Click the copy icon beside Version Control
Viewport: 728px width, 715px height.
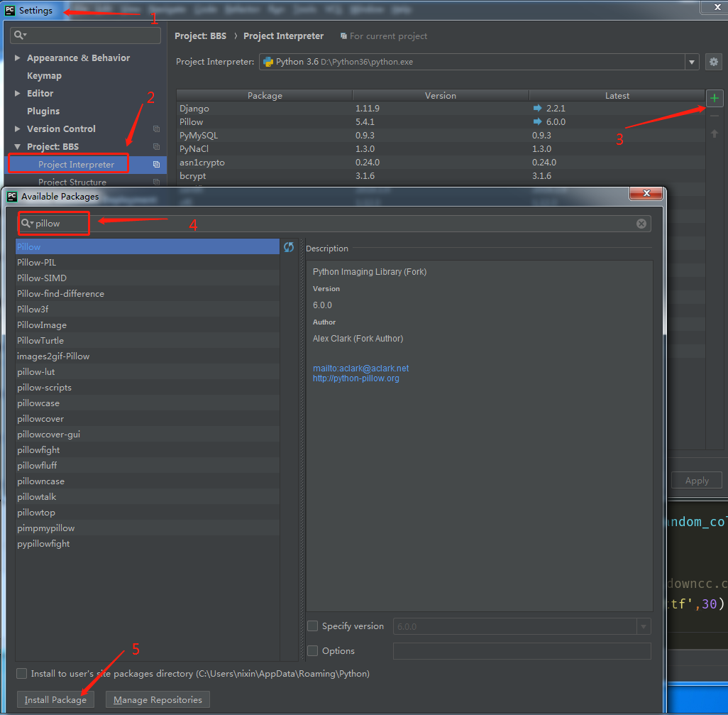pos(157,129)
